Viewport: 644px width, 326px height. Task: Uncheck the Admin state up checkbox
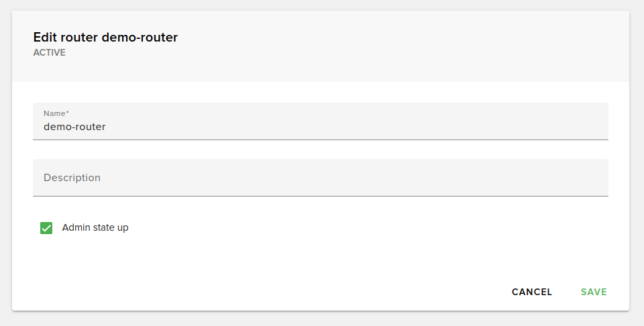[46, 228]
